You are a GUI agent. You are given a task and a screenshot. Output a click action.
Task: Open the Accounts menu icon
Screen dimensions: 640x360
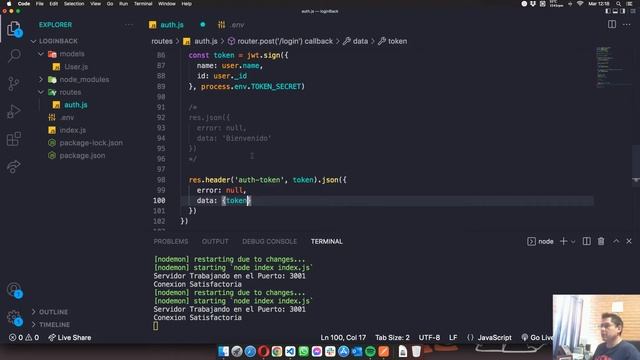(x=14, y=290)
